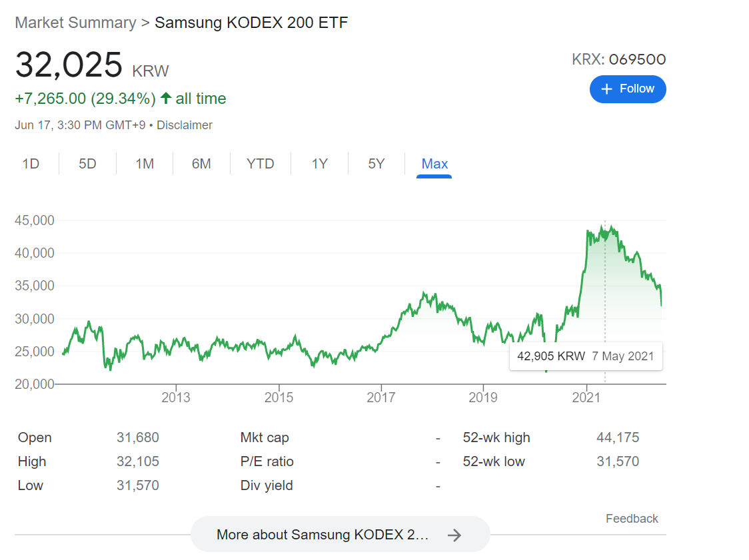Click the 2015 axis label
This screenshot has width=749, height=560.
pyautogui.click(x=279, y=398)
